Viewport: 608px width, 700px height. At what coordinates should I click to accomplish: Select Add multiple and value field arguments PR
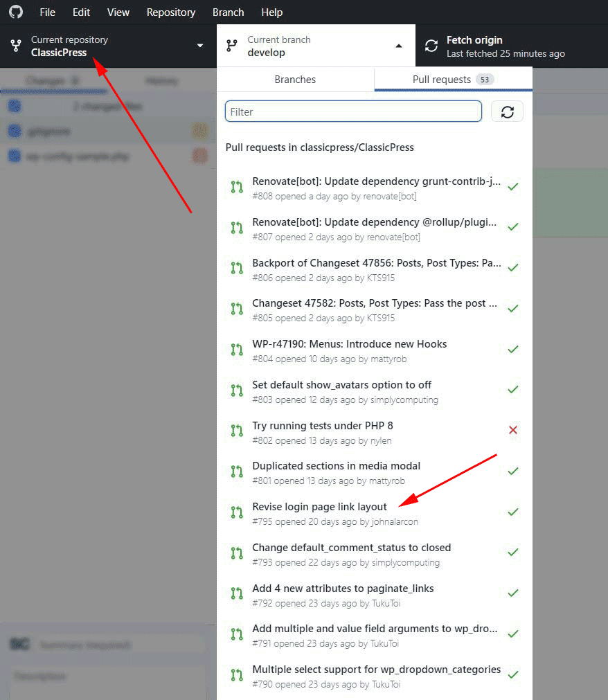tap(375, 636)
